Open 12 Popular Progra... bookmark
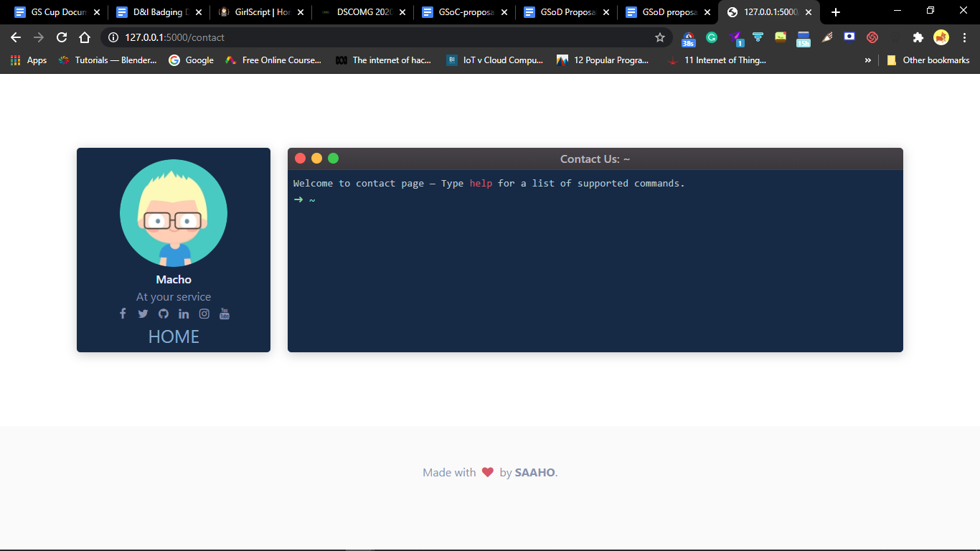This screenshot has width=980, height=551. pos(603,60)
